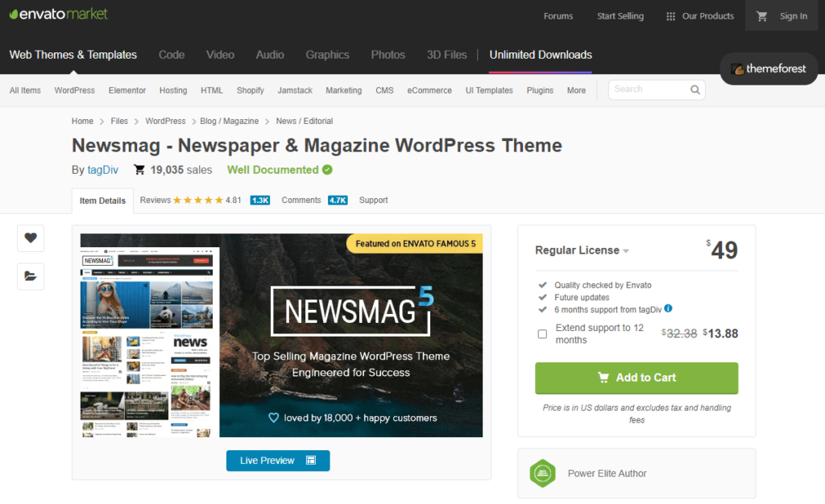Add to collection with folder icon
The image size is (825, 504).
[31, 276]
